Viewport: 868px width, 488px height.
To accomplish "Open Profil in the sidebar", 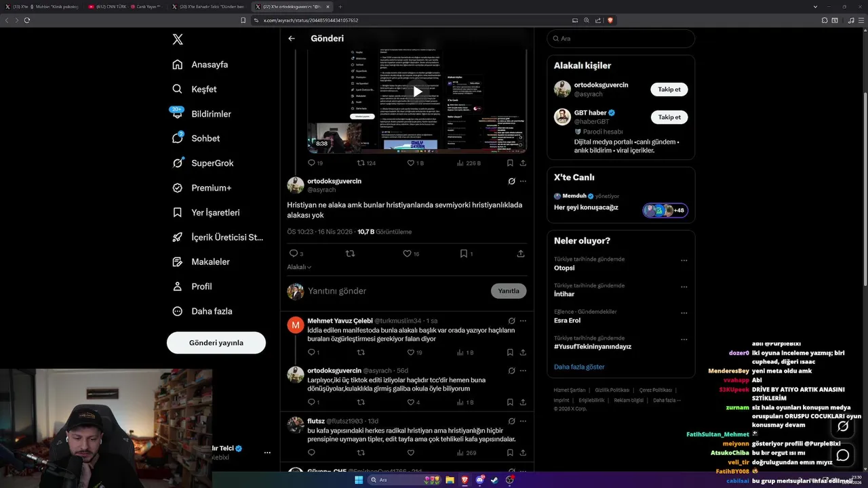I will tap(192, 286).
